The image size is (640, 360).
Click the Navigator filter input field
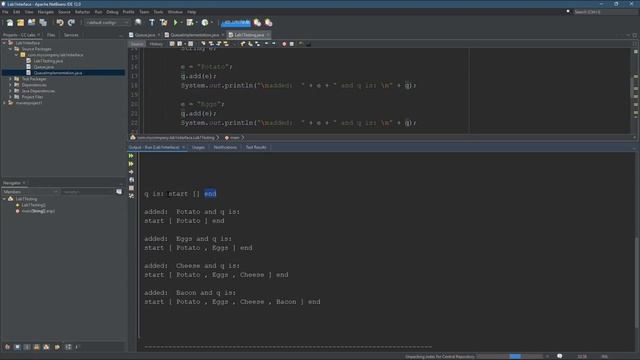pos(87,191)
